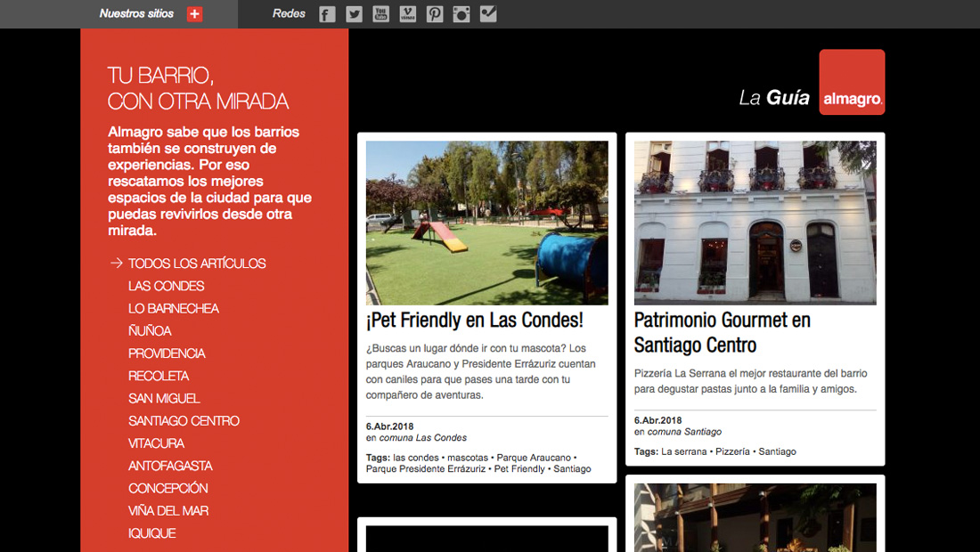This screenshot has width=980, height=552.
Task: Click Santiago tag in Pet Friendly card
Action: pyautogui.click(x=573, y=469)
